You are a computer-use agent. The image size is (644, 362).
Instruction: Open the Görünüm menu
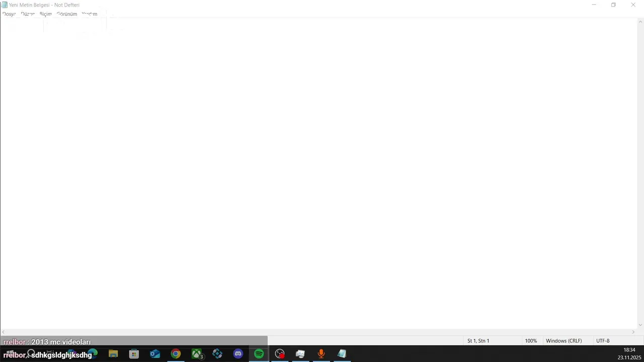(x=67, y=14)
